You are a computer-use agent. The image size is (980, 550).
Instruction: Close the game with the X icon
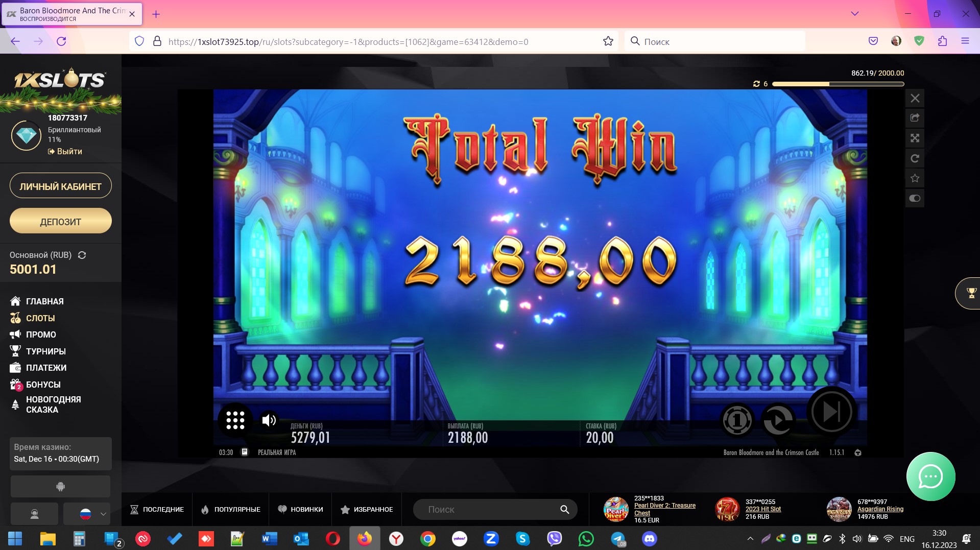click(x=915, y=98)
